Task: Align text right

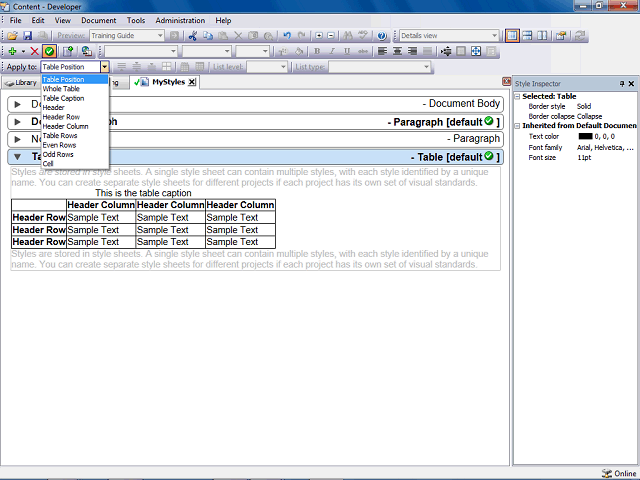Action: pos(412,51)
